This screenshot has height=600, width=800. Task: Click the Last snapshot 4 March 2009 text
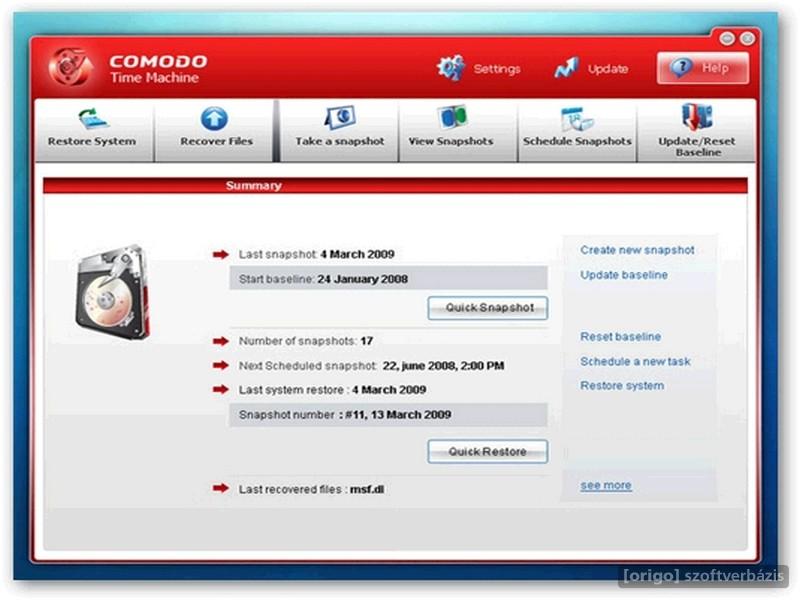[x=316, y=254]
